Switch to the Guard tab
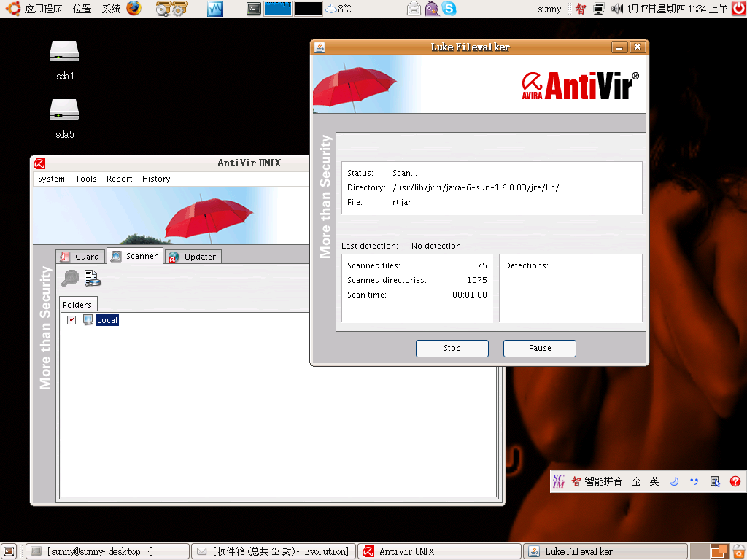This screenshot has width=747, height=560. click(x=80, y=257)
